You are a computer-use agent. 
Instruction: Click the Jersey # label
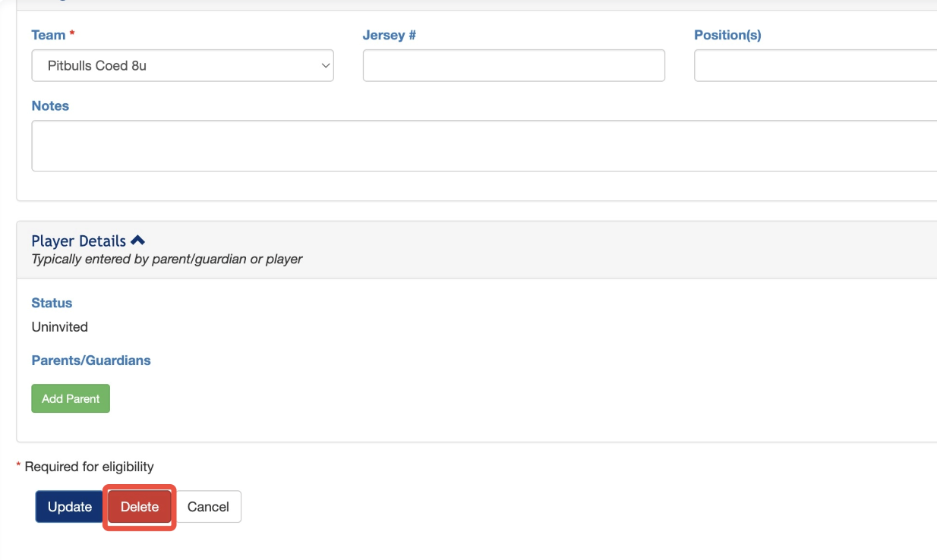coord(389,35)
